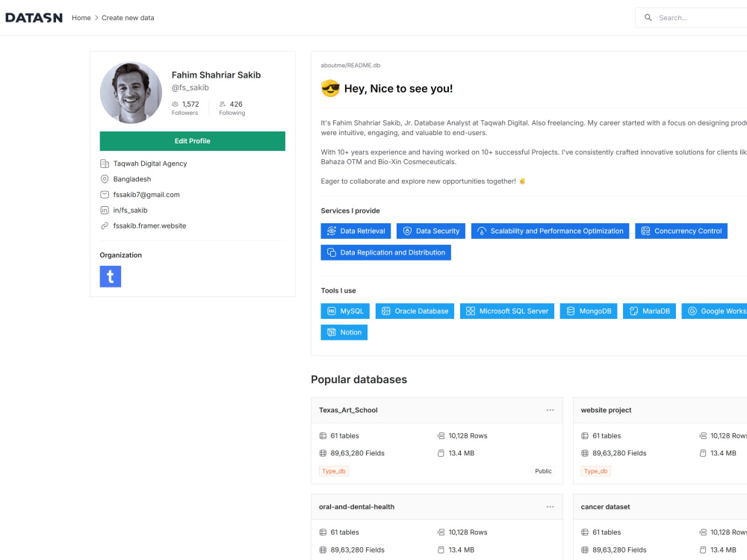The height and width of the screenshot is (560, 747).
Task: Select the Oracle Database tool tag
Action: 415,311
